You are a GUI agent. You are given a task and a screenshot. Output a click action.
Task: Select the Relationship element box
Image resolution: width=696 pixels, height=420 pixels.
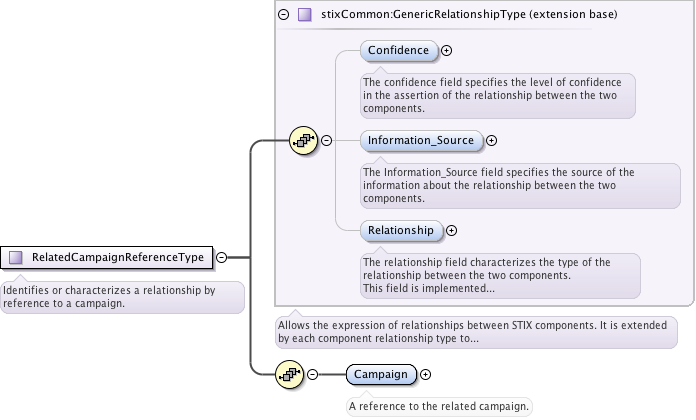[x=400, y=230]
